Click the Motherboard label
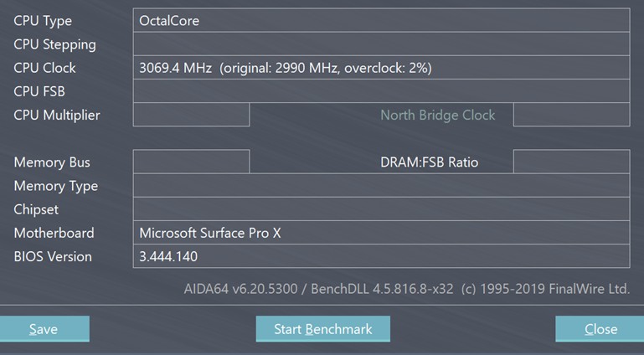644x355 pixels. (x=54, y=233)
